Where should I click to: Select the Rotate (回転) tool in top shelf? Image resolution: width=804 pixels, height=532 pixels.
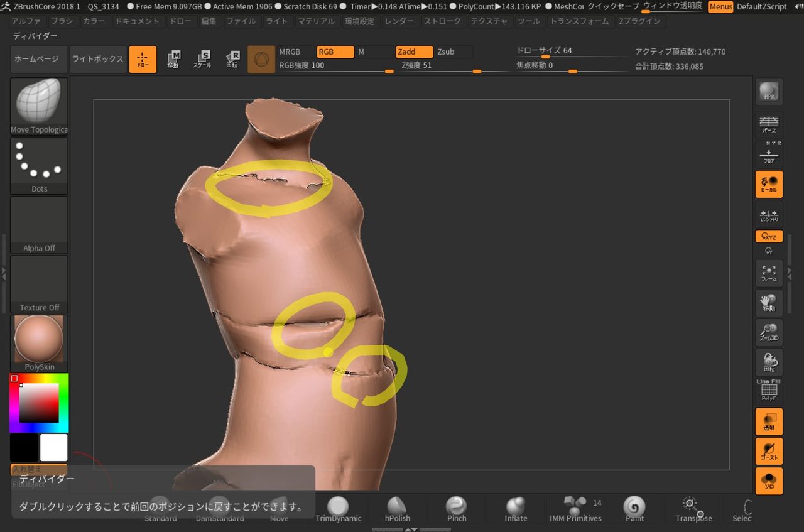(232, 59)
